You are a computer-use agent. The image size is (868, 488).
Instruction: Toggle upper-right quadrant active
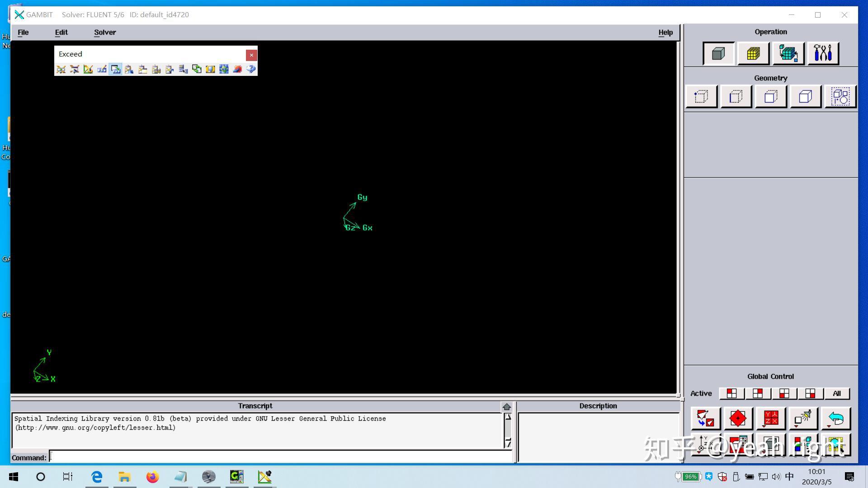point(758,394)
